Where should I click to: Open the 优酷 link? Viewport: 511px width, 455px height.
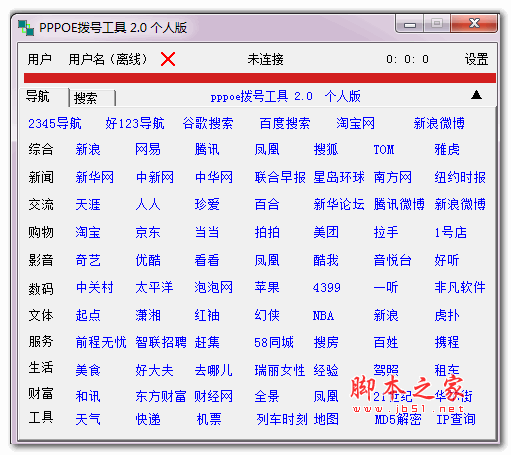(148, 260)
